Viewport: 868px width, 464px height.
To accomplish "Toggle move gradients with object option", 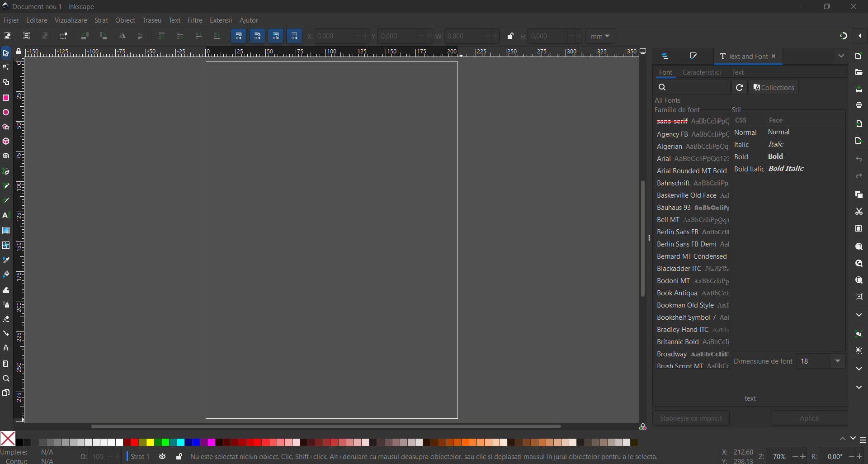I will (x=276, y=36).
